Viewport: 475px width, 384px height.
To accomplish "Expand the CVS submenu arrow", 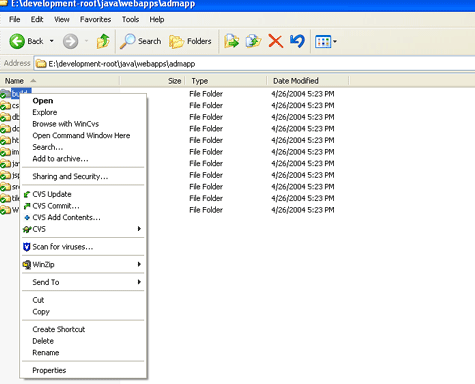I will [139, 229].
